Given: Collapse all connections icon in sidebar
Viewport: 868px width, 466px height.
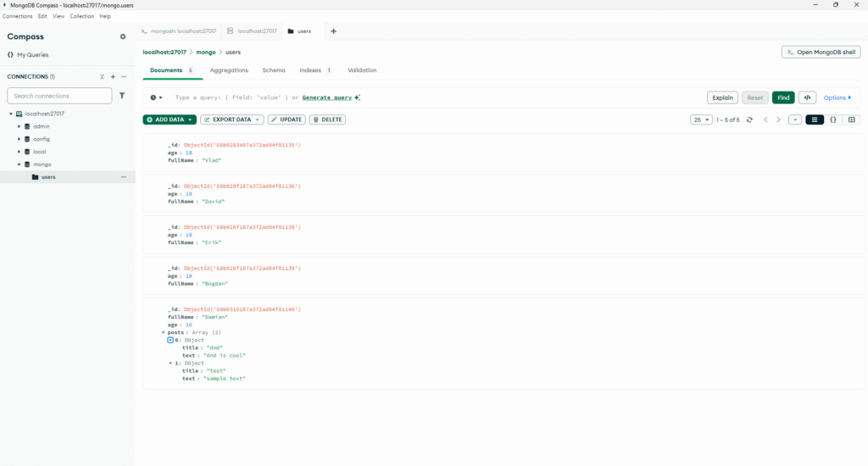Looking at the screenshot, I should pyautogui.click(x=102, y=76).
